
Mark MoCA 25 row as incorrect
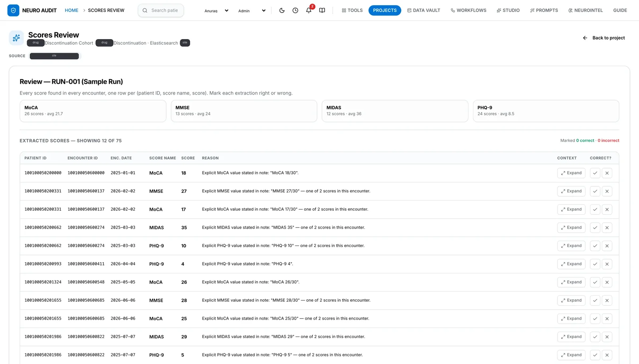coord(607,318)
